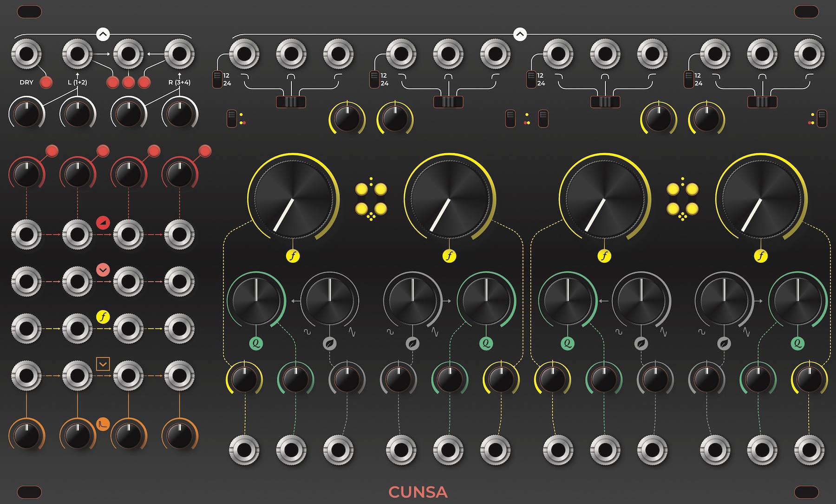The image size is (836, 504).
Task: Click the first gray leaf icon
Action: tap(329, 343)
